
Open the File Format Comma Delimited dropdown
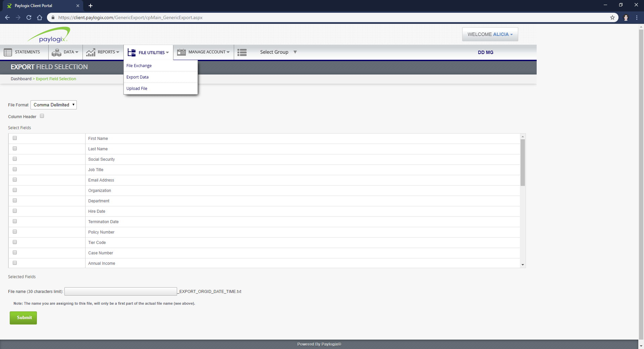tap(53, 105)
